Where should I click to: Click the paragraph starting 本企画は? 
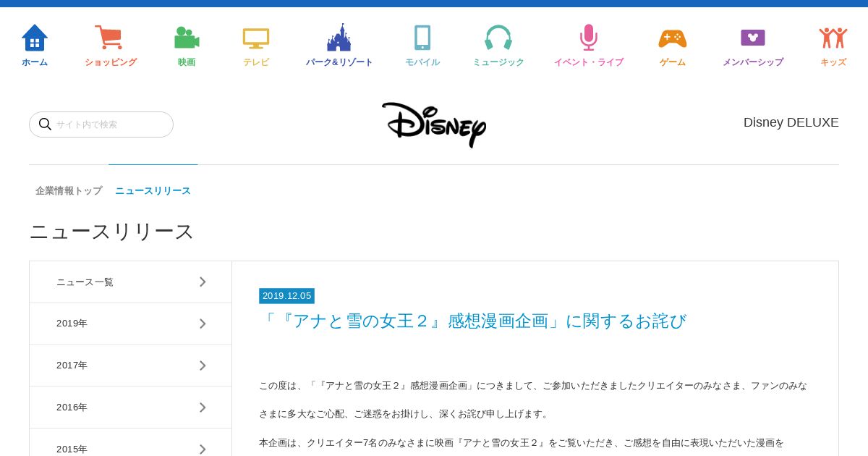point(522,443)
